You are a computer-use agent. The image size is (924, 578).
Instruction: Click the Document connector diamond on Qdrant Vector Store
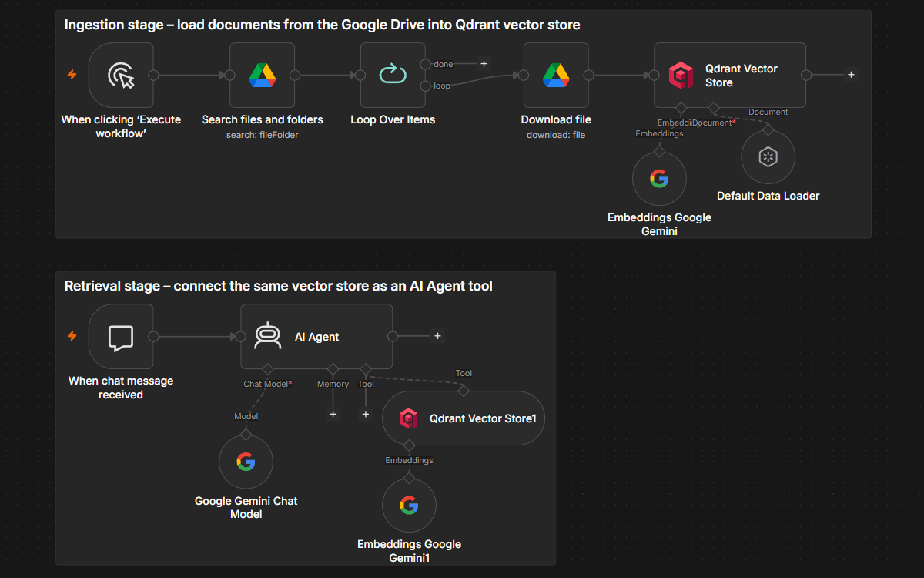[714, 107]
